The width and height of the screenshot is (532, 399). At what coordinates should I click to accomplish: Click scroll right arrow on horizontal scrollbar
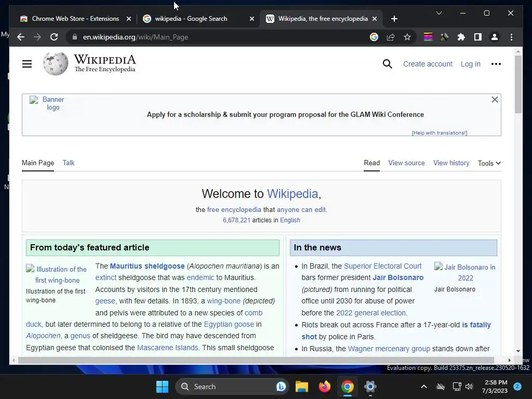coord(509,360)
